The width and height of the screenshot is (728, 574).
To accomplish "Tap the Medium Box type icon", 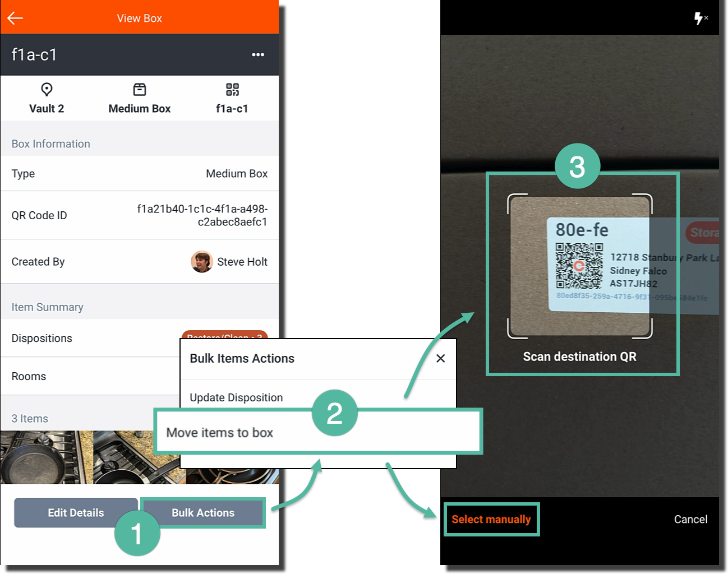I will click(140, 89).
